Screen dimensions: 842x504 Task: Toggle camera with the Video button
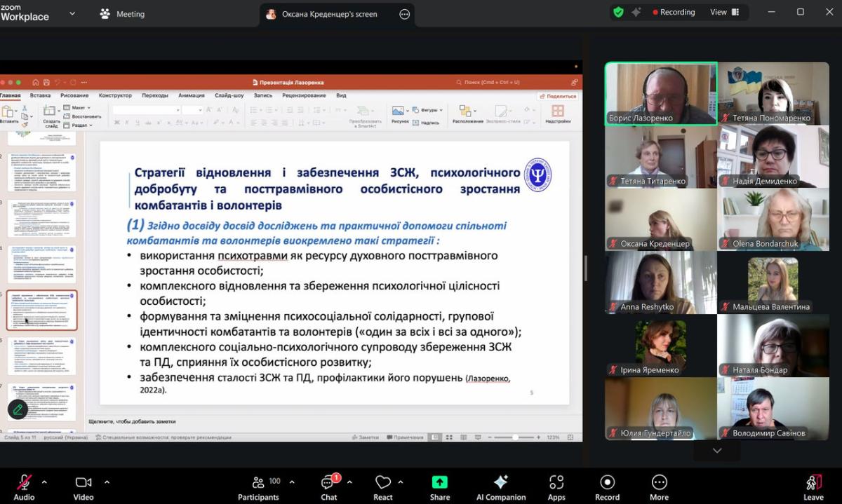[83, 482]
